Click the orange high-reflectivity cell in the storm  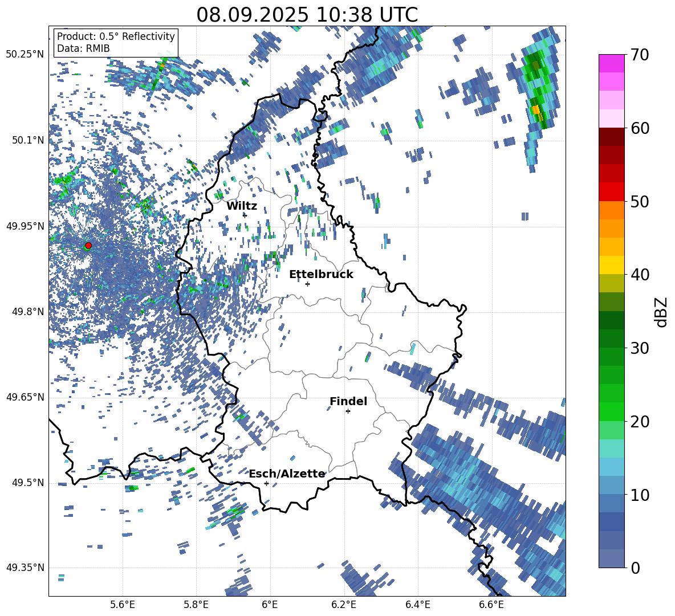pos(535,109)
